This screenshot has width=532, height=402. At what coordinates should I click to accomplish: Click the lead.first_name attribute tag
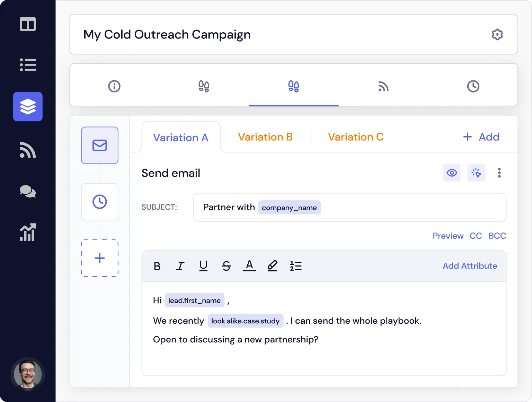pos(195,300)
